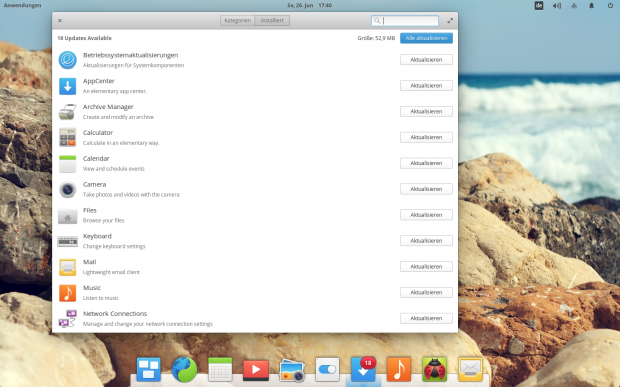Open the network indicator in top panel

pos(574,6)
